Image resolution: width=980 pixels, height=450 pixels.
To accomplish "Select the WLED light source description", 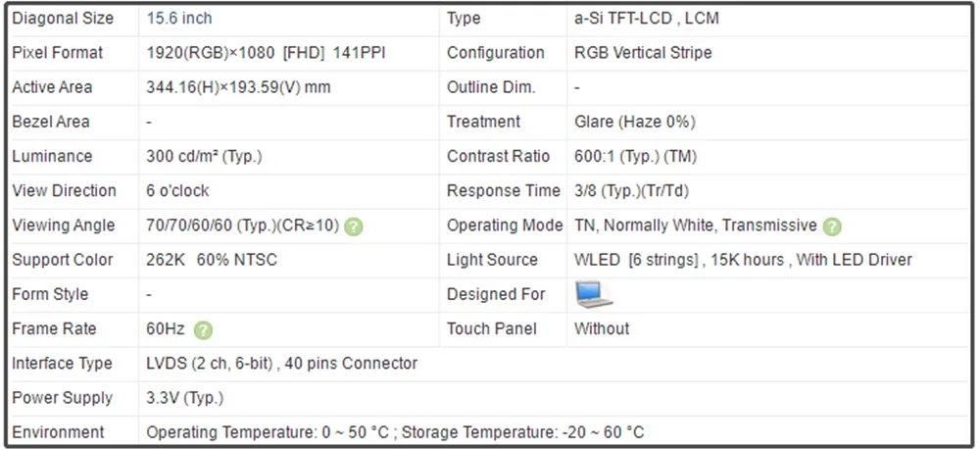I will [x=743, y=260].
